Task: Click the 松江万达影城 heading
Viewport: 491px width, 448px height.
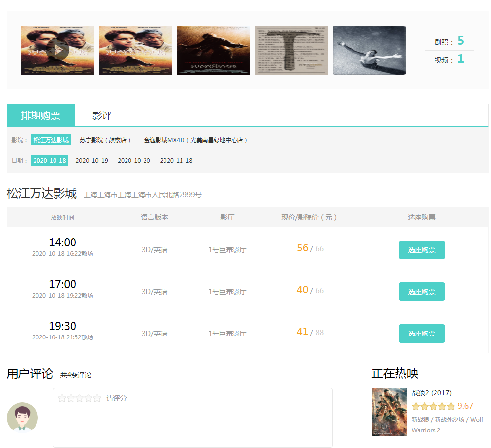Action: [x=42, y=193]
